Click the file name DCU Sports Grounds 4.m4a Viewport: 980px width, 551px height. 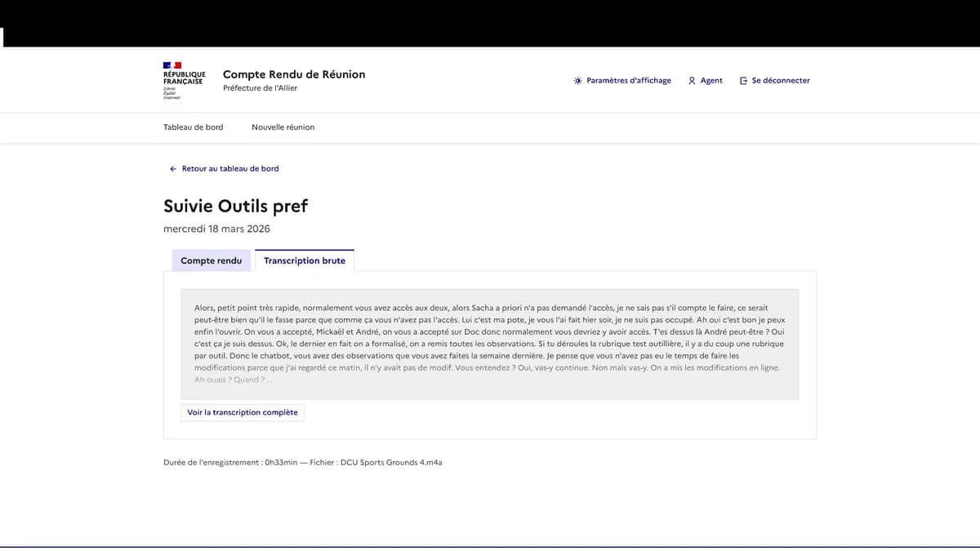coord(391,463)
